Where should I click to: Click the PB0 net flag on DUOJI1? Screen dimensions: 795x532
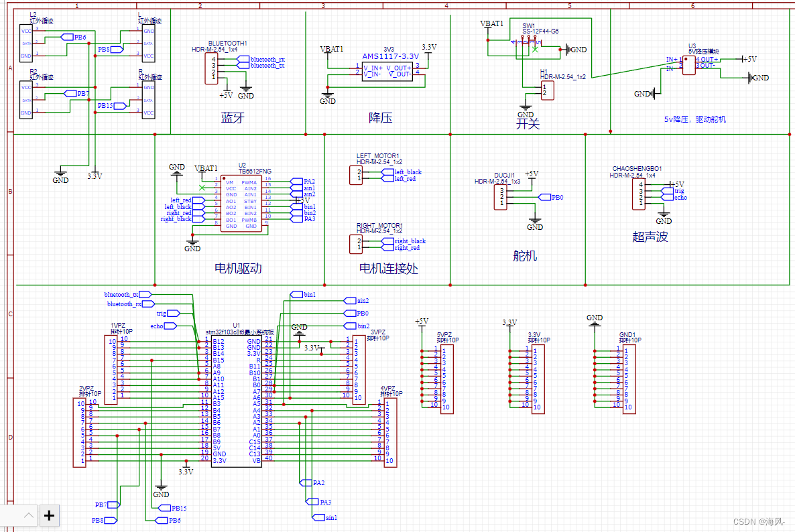pos(550,197)
